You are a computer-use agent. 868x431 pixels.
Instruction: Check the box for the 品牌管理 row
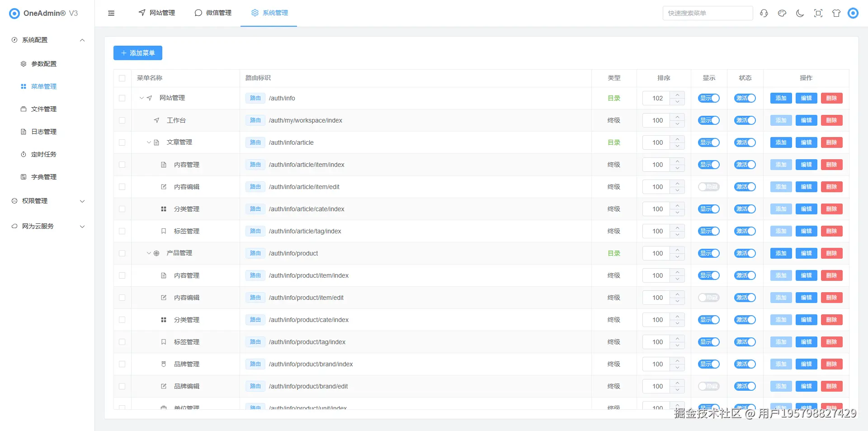(122, 364)
